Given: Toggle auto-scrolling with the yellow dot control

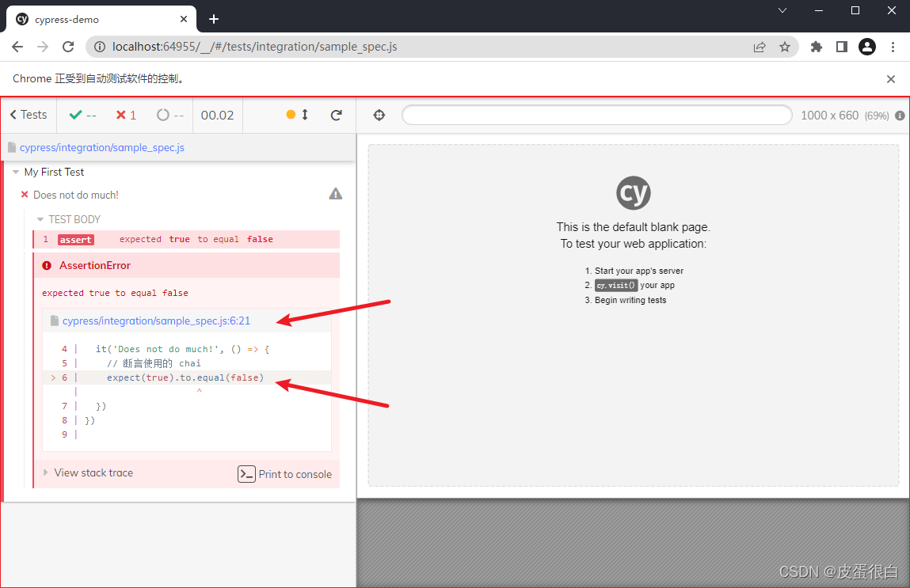Looking at the screenshot, I should tap(297, 115).
